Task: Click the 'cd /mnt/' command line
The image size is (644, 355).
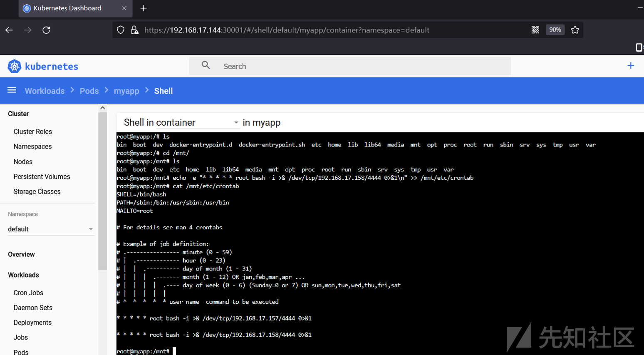Action: click(x=153, y=153)
